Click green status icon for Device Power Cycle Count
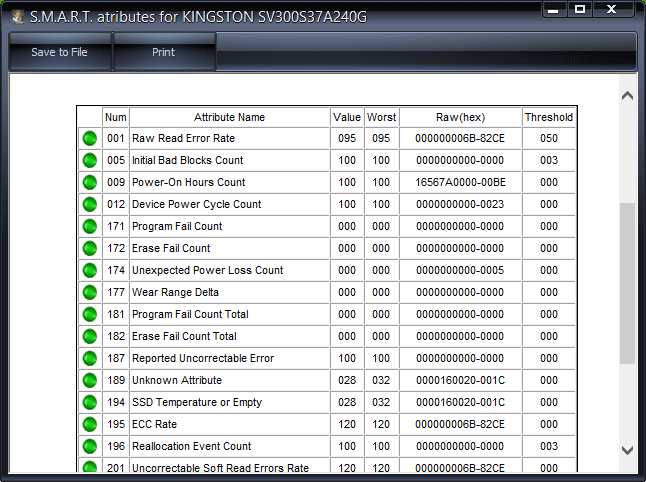Viewport: 646px width, 482px height. click(x=90, y=204)
